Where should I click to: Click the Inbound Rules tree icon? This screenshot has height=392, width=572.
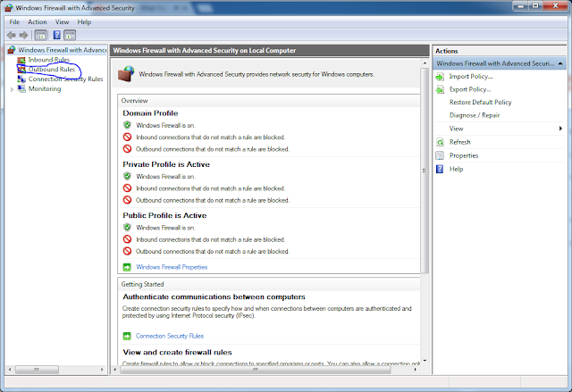click(x=21, y=60)
